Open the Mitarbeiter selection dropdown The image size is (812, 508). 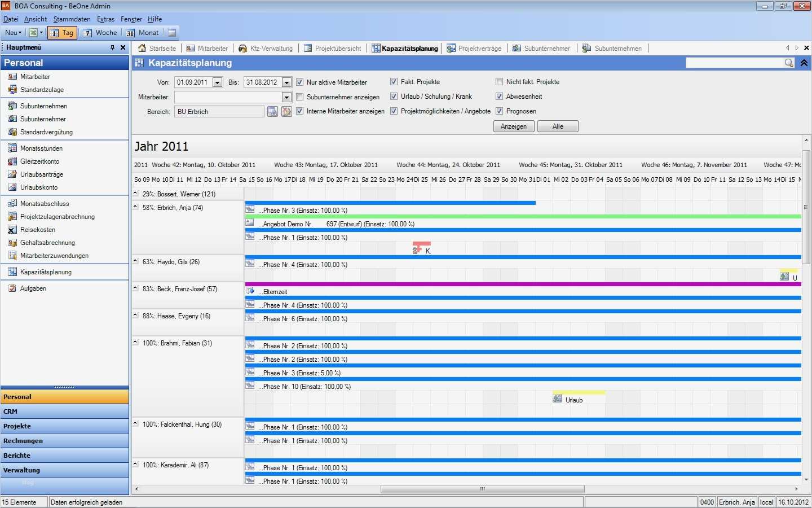(285, 97)
